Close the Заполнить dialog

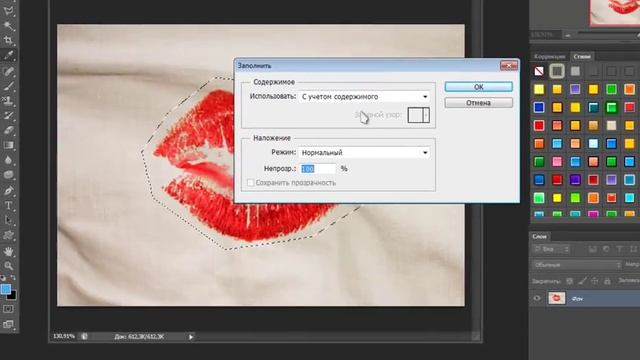509,65
